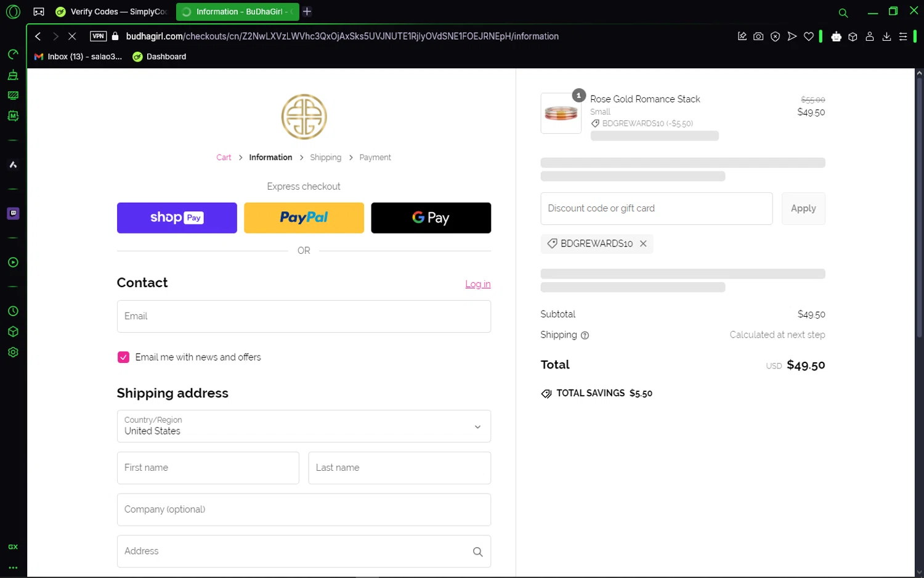
Task: Open Inbox (13) Gmail bookmark
Action: [78, 57]
